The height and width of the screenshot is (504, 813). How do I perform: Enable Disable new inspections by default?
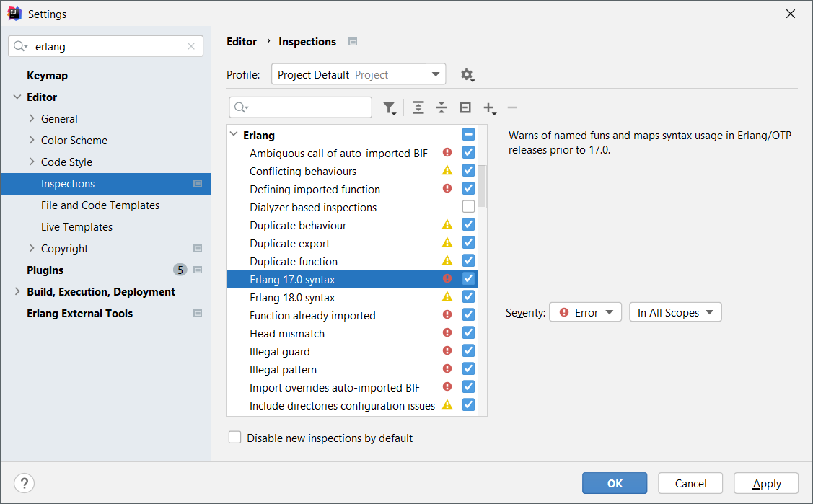point(235,438)
